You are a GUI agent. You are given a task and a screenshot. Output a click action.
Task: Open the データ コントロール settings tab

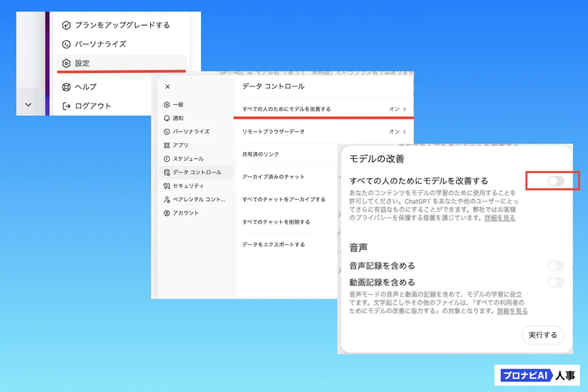[196, 172]
